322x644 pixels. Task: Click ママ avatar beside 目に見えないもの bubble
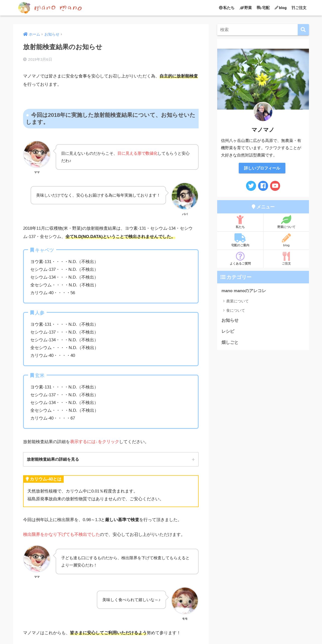coord(37,154)
